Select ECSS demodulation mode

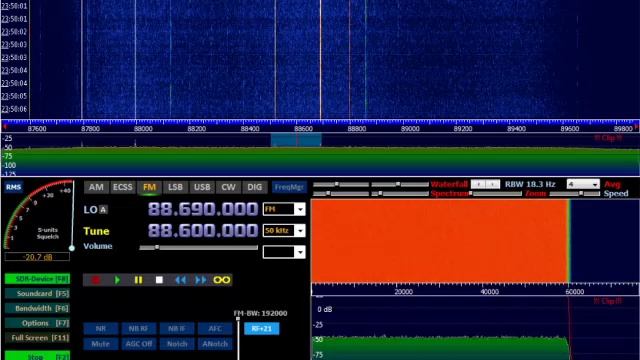point(122,187)
